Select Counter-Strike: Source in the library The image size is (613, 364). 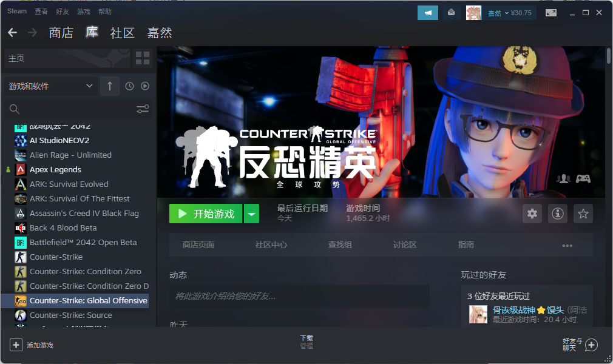pos(70,315)
